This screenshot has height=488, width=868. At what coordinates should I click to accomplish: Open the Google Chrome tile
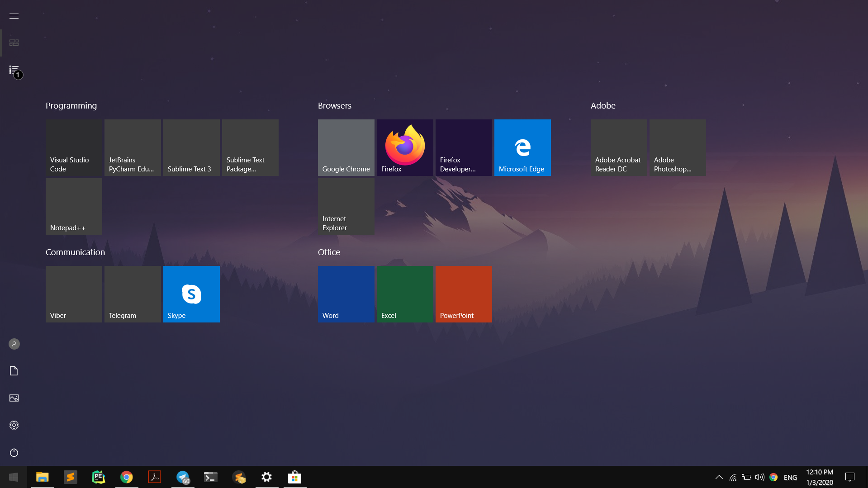coord(346,147)
